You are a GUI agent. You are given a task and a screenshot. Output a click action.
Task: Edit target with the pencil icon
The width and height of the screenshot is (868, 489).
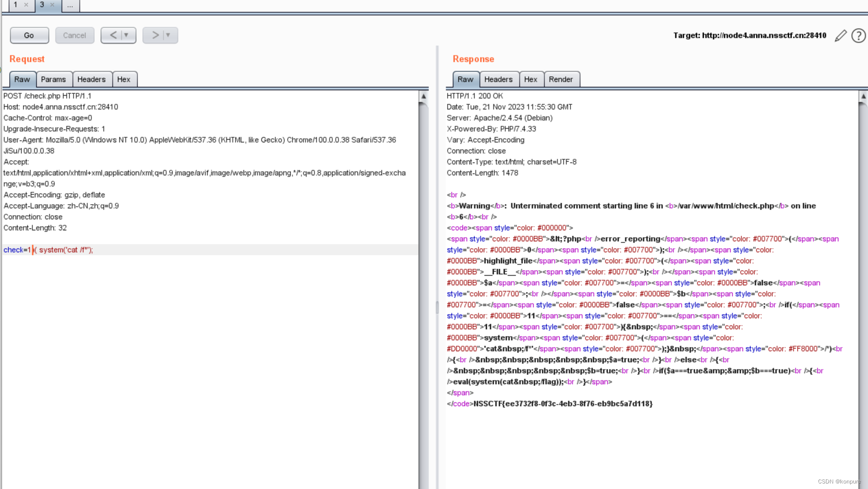(x=841, y=36)
